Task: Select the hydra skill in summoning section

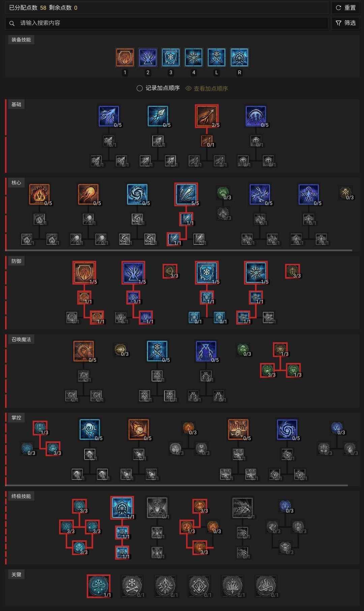Action: pyautogui.click(x=83, y=351)
